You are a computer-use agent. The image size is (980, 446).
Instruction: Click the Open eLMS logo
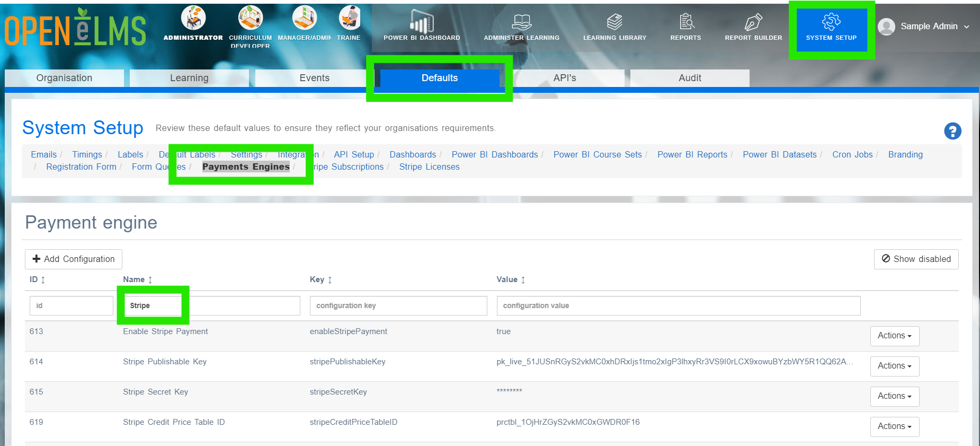pyautogui.click(x=75, y=28)
